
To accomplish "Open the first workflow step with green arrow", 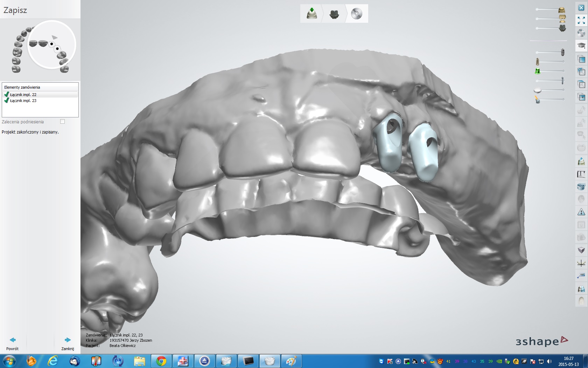I will pyautogui.click(x=311, y=14).
